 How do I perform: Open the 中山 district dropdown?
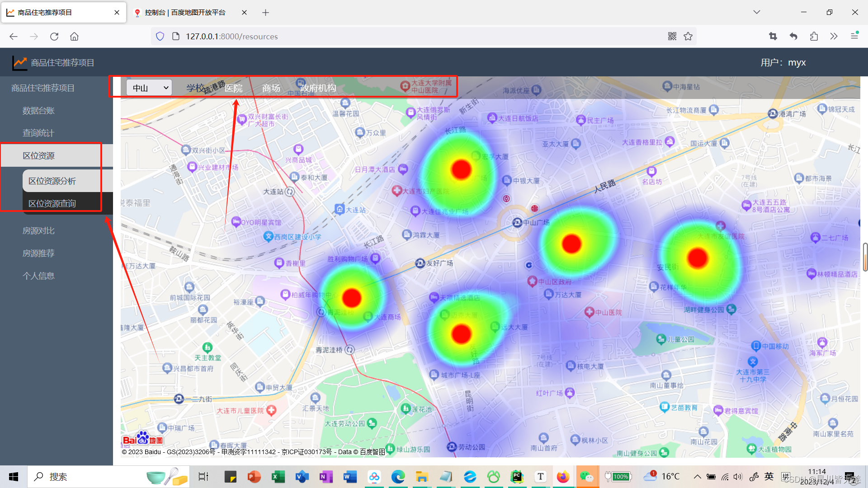[149, 88]
